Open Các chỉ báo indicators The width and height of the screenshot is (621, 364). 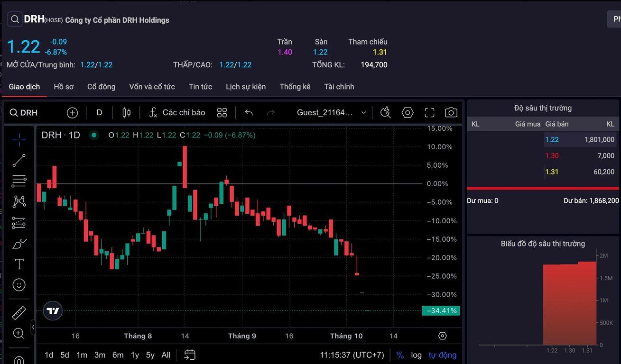point(177,113)
